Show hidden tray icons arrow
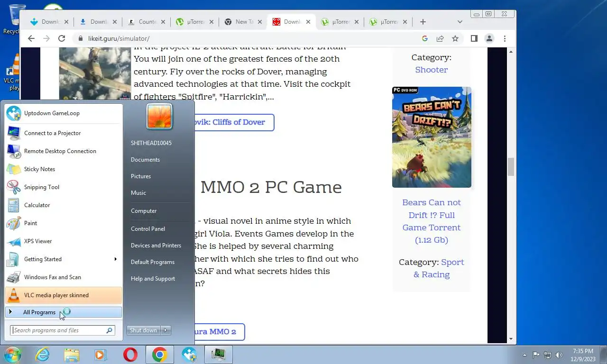 [524, 355]
